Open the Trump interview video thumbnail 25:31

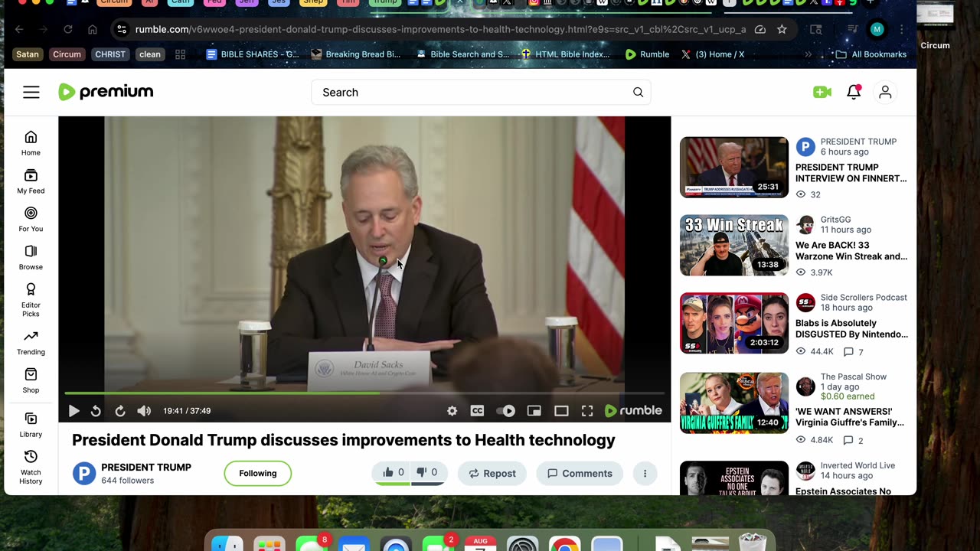click(734, 167)
